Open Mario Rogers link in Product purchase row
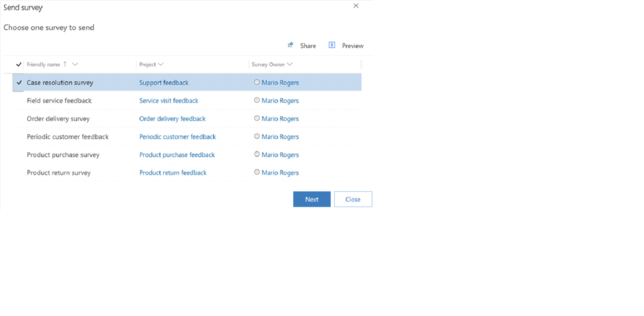The image size is (644, 316). click(280, 155)
